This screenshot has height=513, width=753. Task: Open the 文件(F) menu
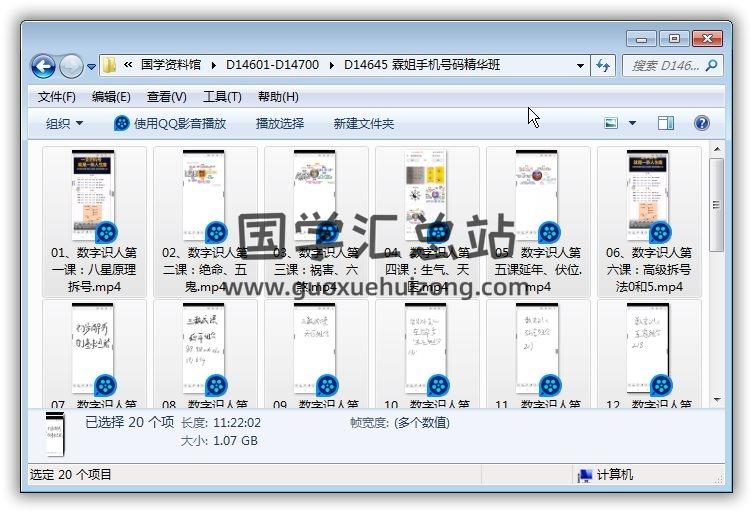57,97
